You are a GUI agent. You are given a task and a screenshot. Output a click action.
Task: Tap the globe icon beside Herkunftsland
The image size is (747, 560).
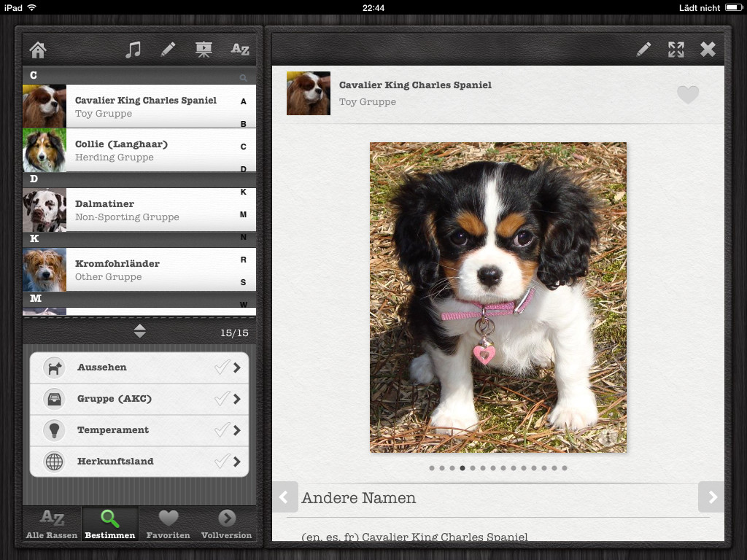coord(54,462)
